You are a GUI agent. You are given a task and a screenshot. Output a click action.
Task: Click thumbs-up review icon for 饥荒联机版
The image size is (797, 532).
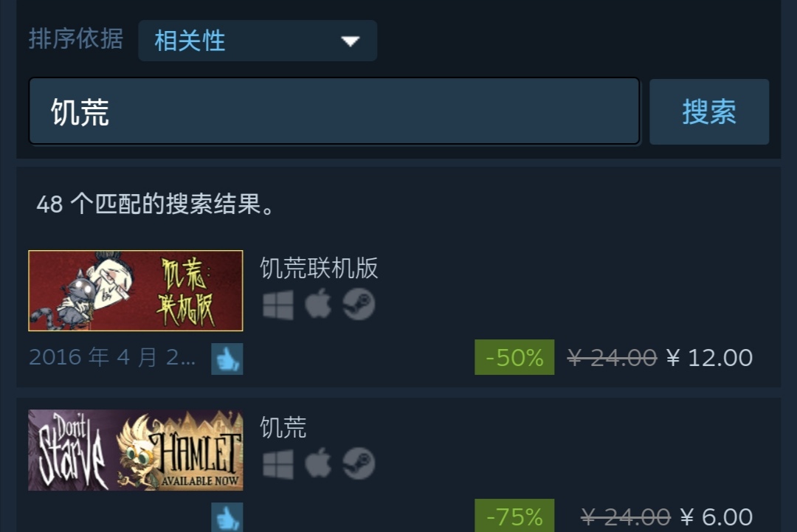(x=227, y=359)
